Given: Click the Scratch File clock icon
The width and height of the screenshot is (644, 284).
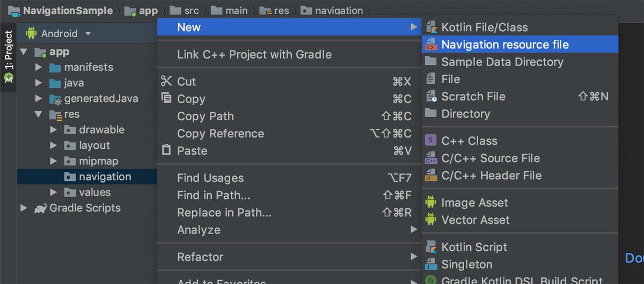Looking at the screenshot, I should click(x=431, y=96).
